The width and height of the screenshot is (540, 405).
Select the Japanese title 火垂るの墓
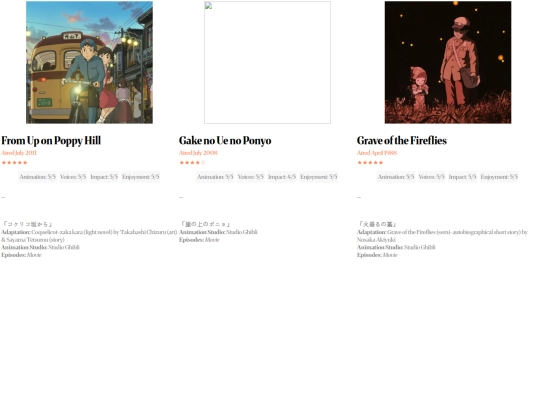[377, 224]
